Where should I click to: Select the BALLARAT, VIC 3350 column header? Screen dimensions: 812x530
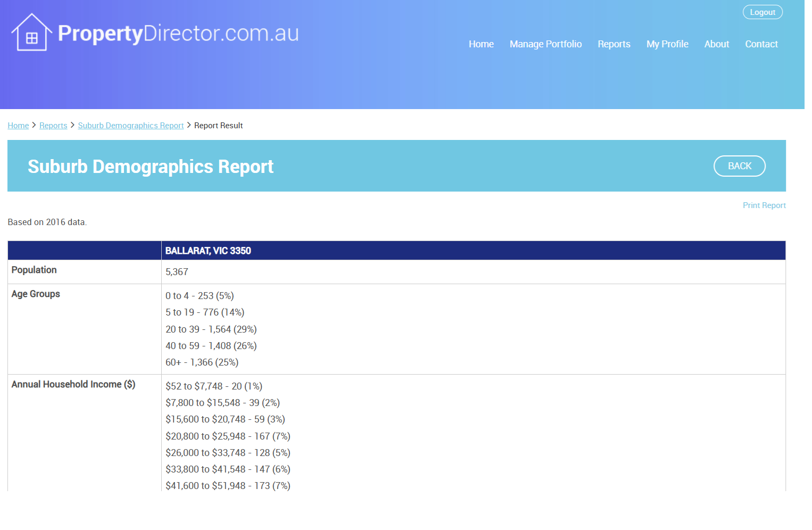point(208,251)
